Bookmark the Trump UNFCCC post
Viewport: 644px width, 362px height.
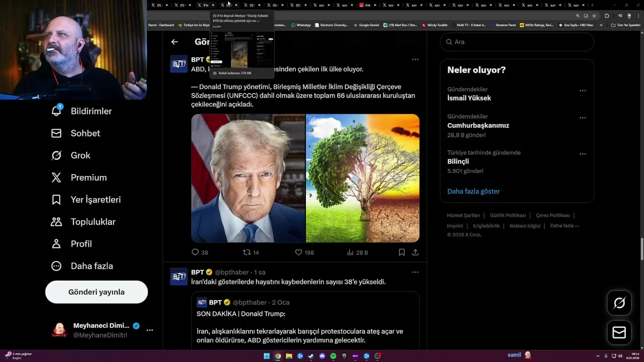pyautogui.click(x=401, y=252)
